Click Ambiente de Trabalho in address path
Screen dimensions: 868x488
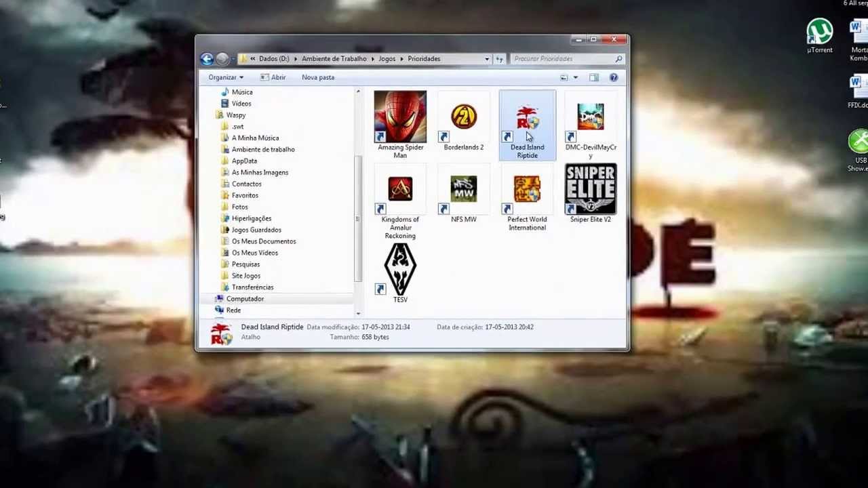334,59
